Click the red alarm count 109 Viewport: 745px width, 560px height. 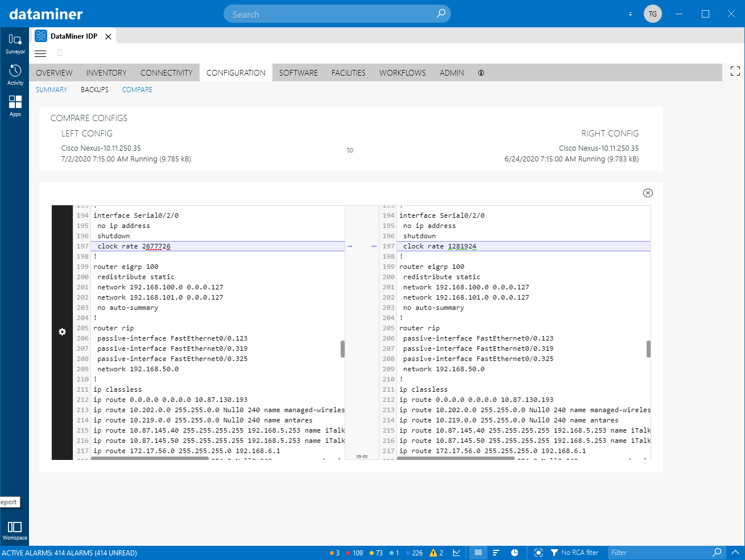coord(354,553)
